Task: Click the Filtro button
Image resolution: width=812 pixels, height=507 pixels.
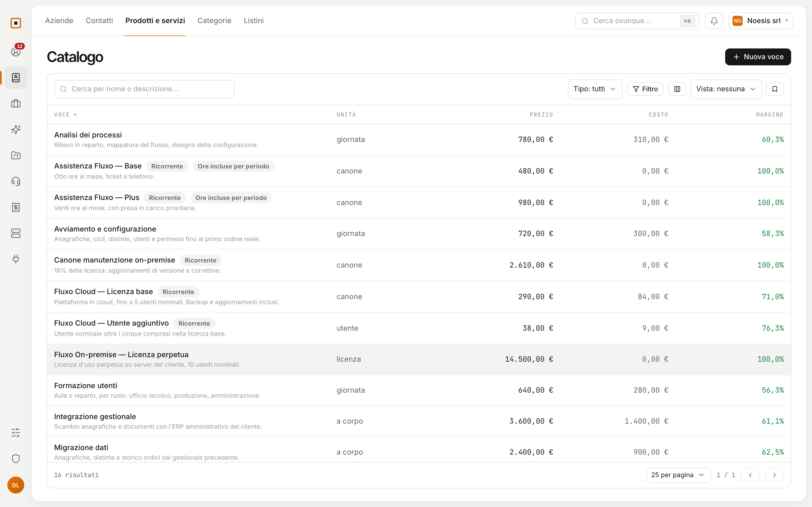Action: pos(645,89)
